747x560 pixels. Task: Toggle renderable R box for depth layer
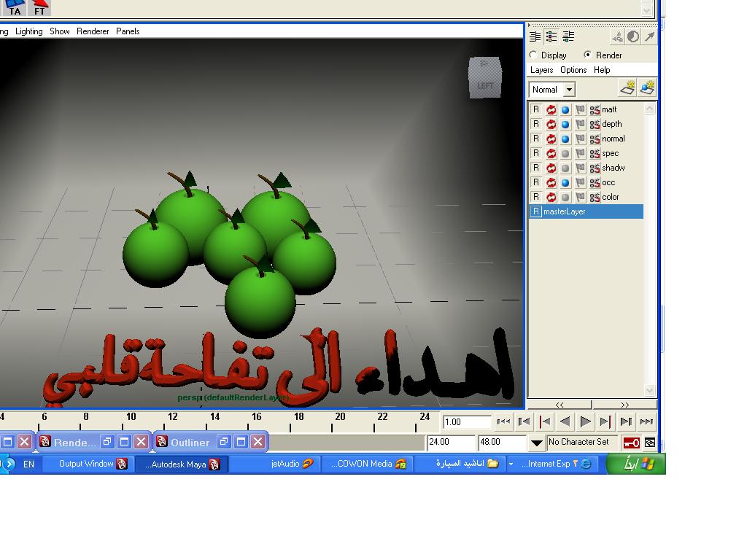point(536,124)
